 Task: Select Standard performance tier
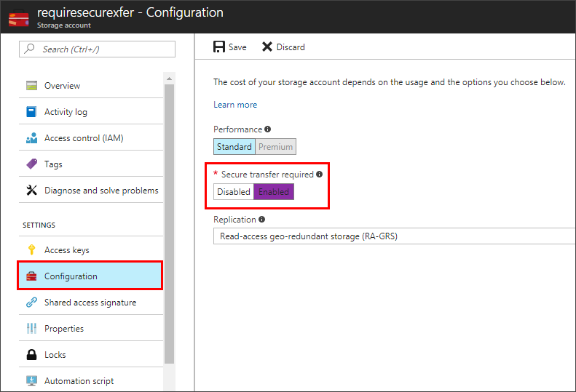tap(234, 147)
